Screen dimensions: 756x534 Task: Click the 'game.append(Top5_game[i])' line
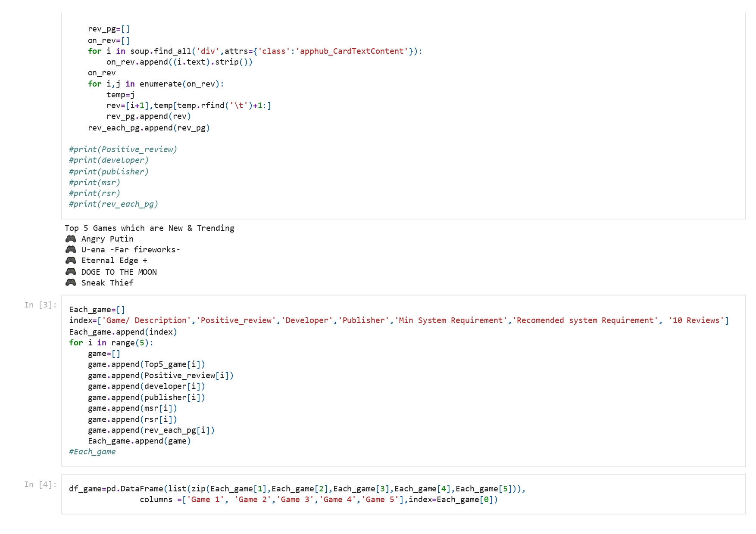(147, 364)
